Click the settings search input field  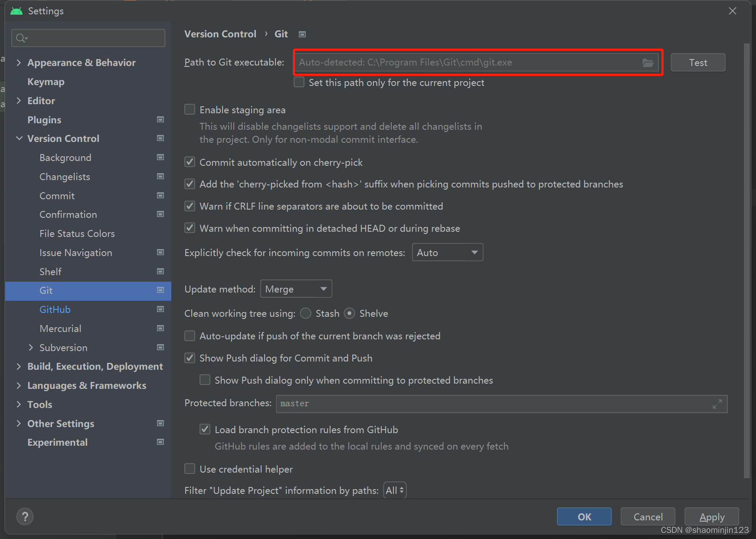(88, 38)
